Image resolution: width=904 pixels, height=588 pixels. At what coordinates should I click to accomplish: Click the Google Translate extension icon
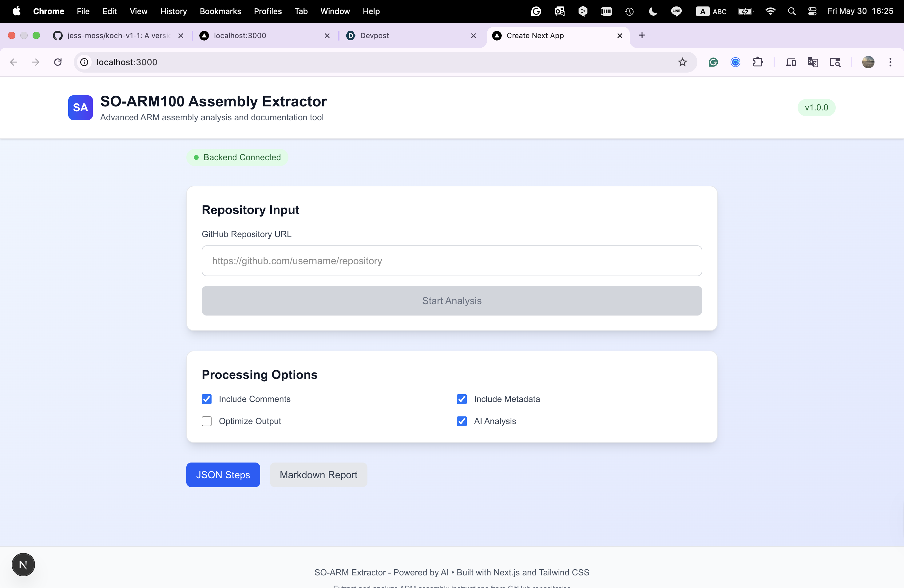[x=812, y=62]
